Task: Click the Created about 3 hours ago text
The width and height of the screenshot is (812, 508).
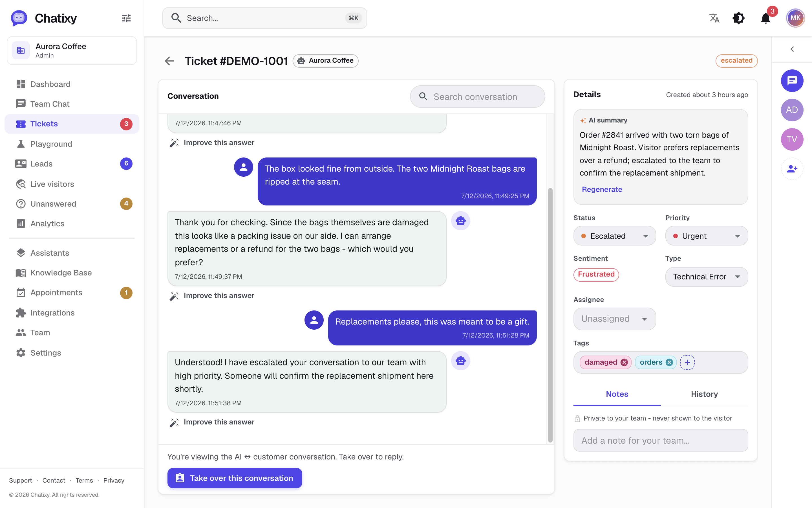Action: [x=707, y=95]
